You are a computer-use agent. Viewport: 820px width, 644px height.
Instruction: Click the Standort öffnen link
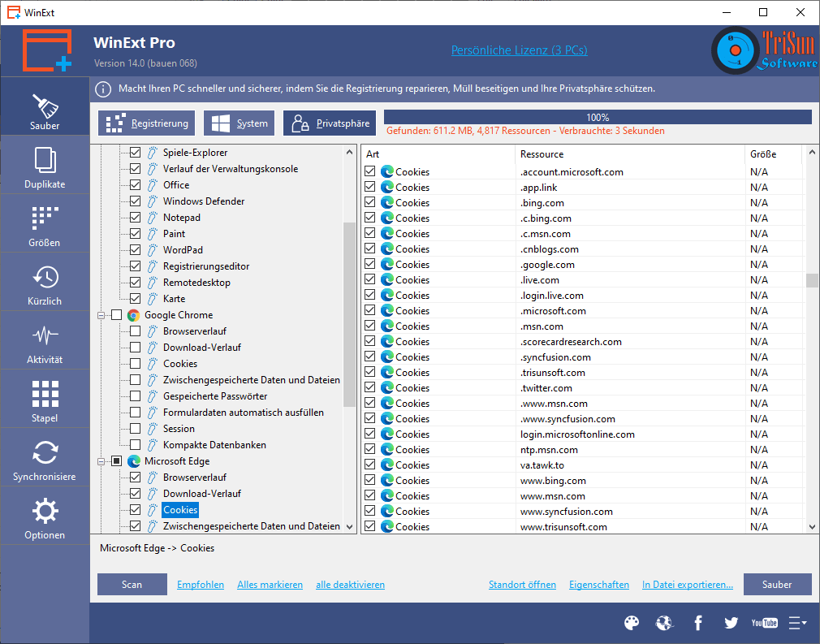click(x=522, y=585)
